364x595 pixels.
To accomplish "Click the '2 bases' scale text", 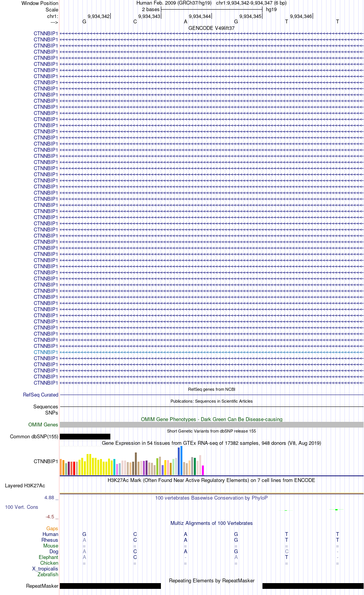I will (151, 10).
